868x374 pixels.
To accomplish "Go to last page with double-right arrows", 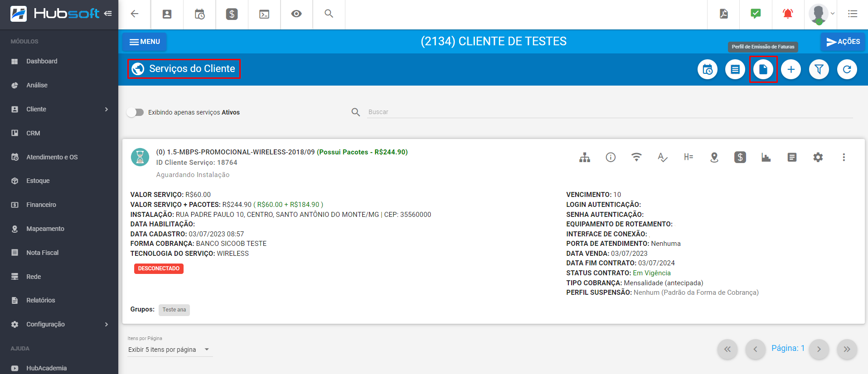I will coord(847,349).
